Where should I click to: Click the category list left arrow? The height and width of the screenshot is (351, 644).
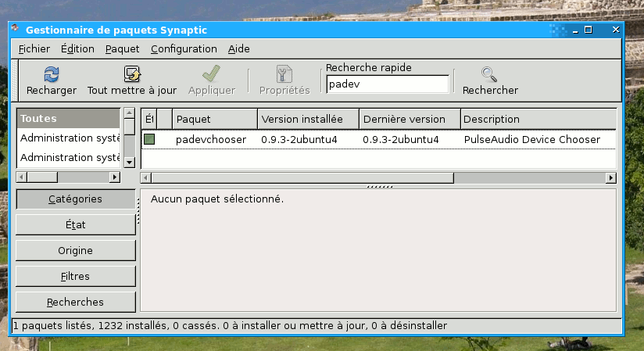click(x=21, y=177)
